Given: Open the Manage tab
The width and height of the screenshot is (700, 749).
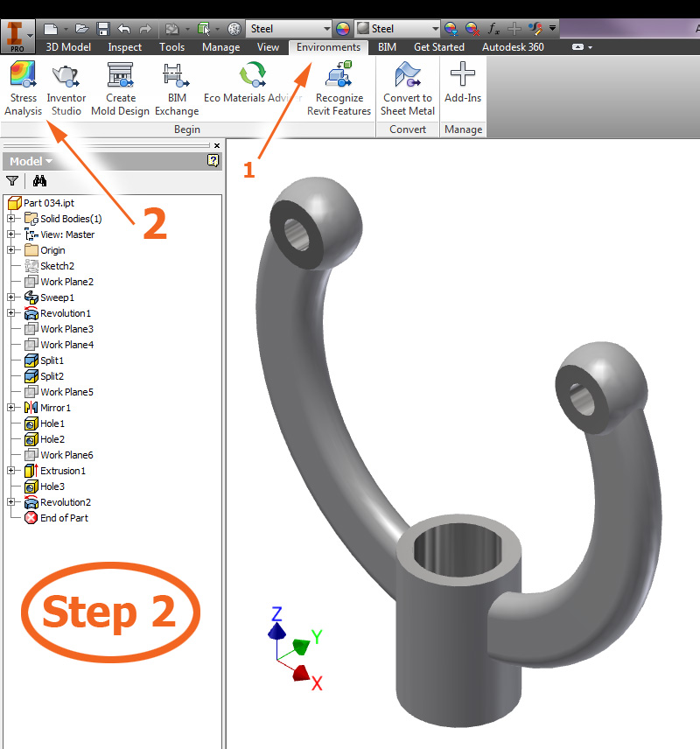Looking at the screenshot, I should (220, 47).
